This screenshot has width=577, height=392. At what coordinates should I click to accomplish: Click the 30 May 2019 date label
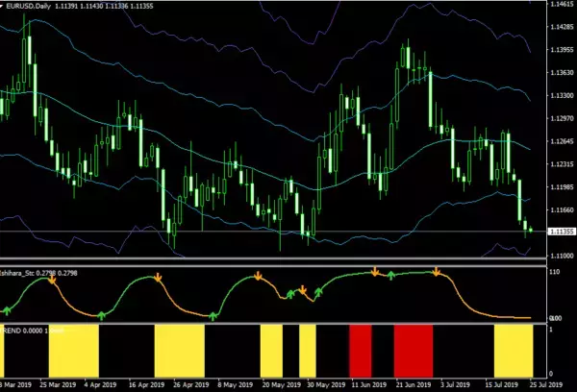pos(326,385)
